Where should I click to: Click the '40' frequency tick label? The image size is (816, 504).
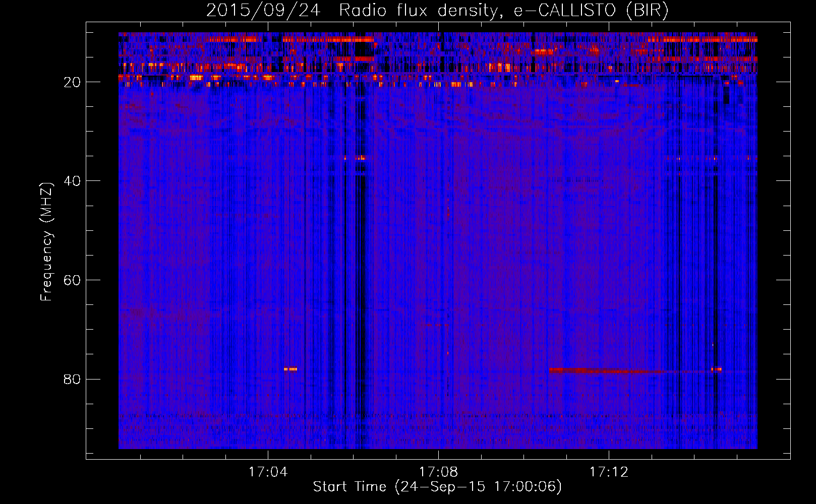(72, 181)
